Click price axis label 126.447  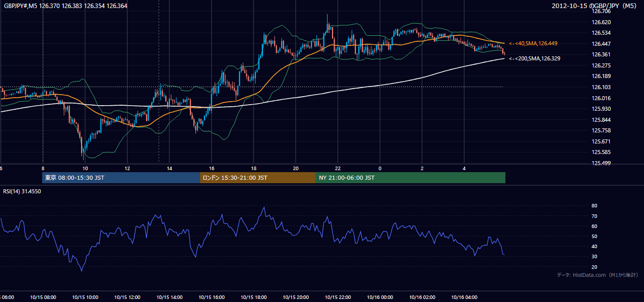[x=602, y=44]
